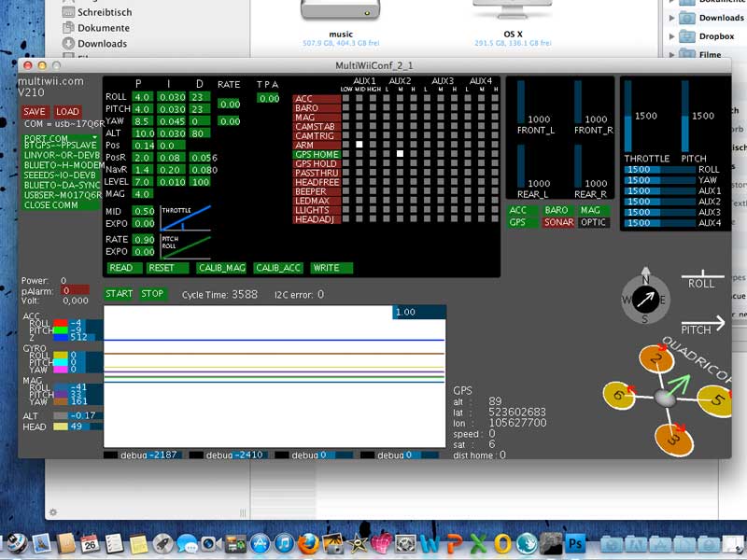Screen dimensions: 747x560
Task: Choose CLOSE COMM in port list
Action: [x=52, y=205]
